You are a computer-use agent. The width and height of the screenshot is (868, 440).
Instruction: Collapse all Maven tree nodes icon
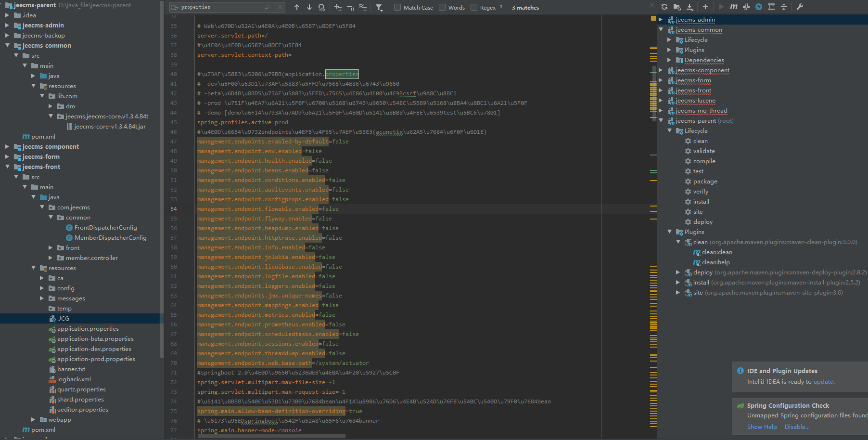(x=784, y=7)
